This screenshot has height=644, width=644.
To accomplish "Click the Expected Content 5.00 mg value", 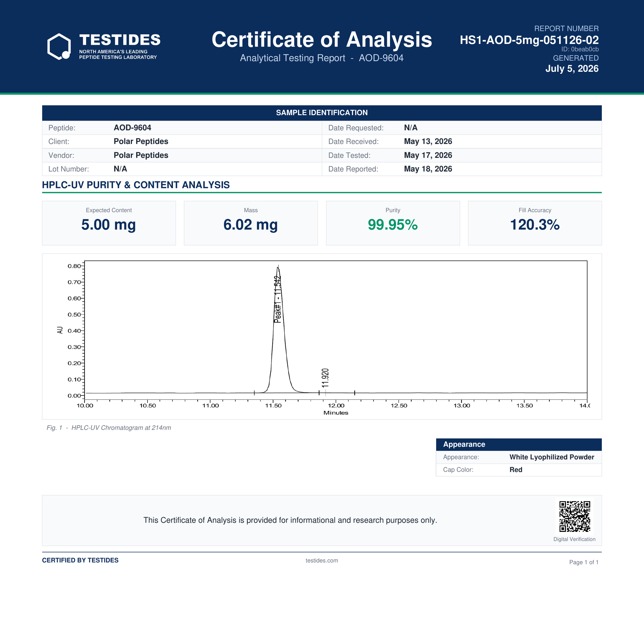I will 109,225.
